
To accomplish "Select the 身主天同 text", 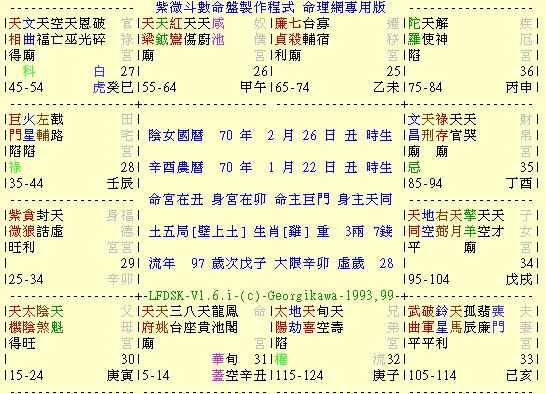I will tap(365, 199).
